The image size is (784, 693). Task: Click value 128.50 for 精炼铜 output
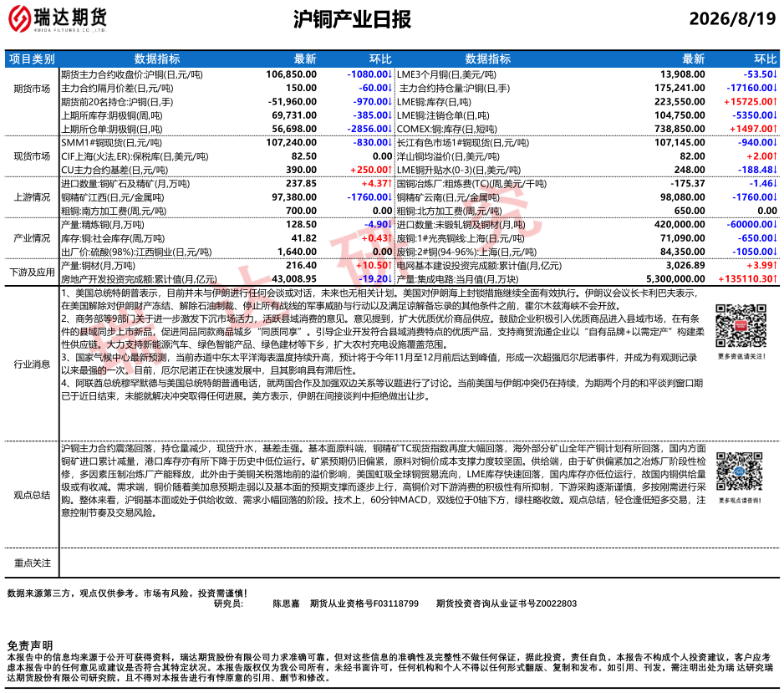tap(301, 225)
